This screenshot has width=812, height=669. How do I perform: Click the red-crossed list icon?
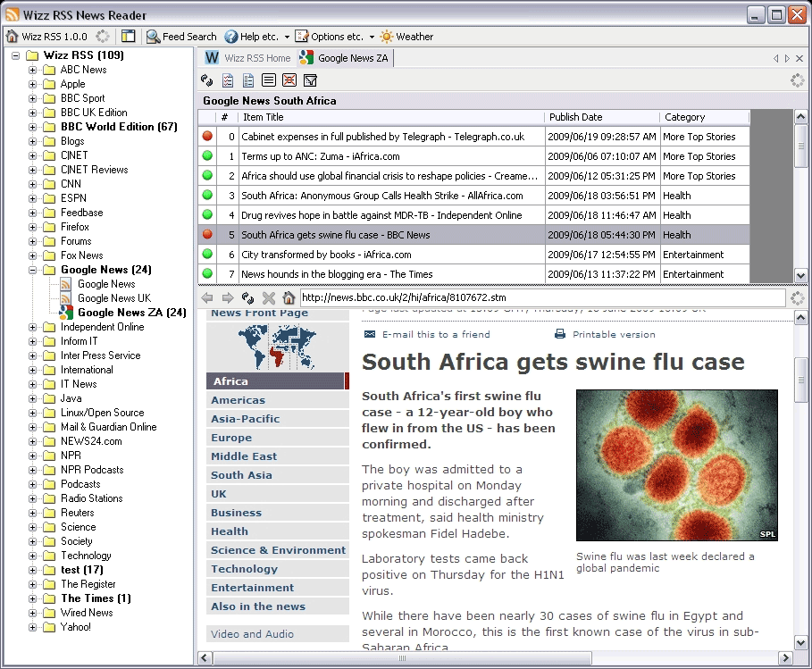(289, 80)
